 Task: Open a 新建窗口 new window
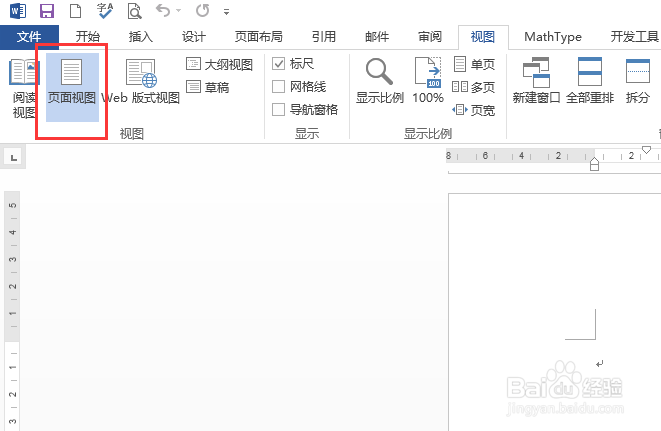click(x=536, y=81)
